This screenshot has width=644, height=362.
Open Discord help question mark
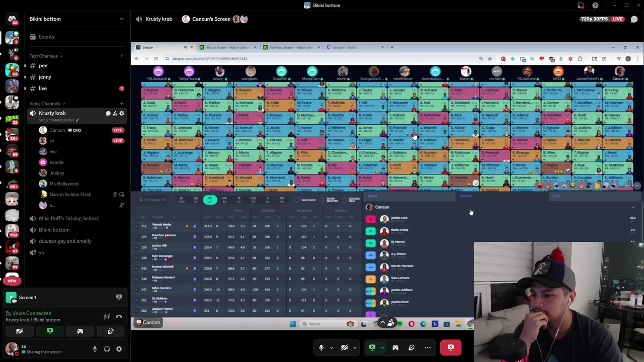(x=595, y=6)
